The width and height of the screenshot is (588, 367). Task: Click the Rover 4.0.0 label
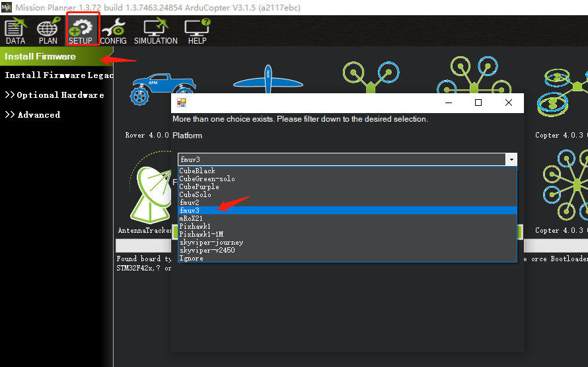147,135
